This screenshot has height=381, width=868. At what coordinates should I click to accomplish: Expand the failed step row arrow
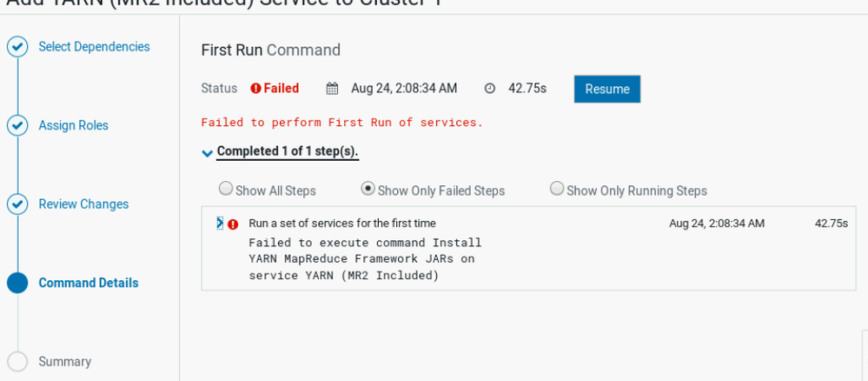pos(220,223)
